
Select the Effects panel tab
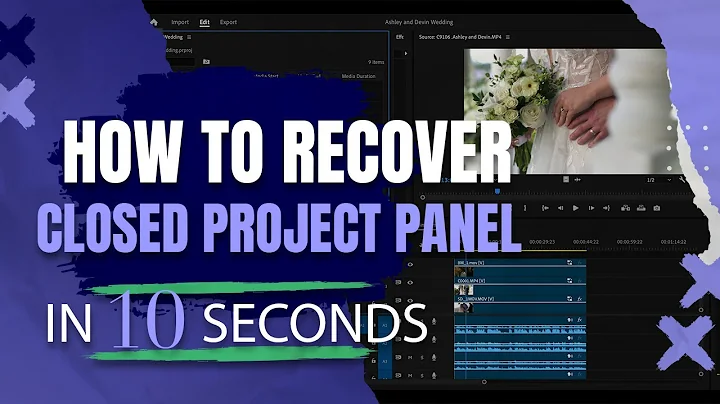point(400,37)
